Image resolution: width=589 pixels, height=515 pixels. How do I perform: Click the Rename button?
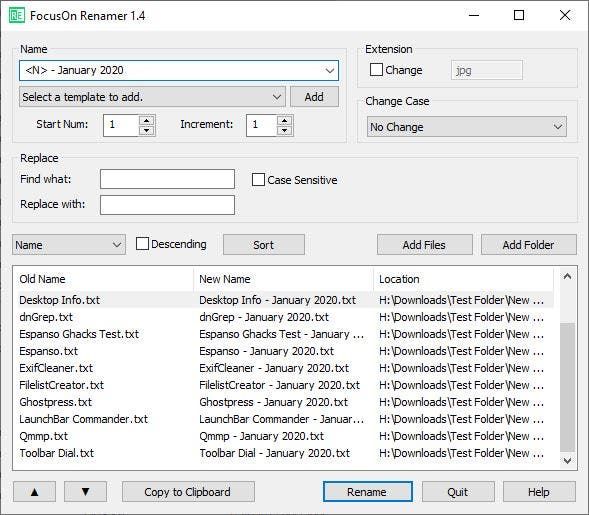coord(367,492)
